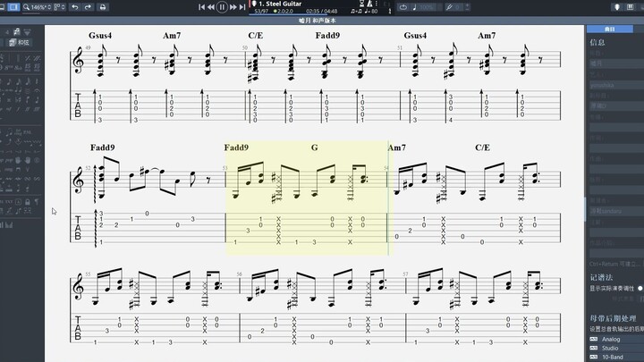Click the playback progress bar under track name
Image resolution: width=644 pixels, height=362 pixels.
pyautogui.click(x=286, y=15)
